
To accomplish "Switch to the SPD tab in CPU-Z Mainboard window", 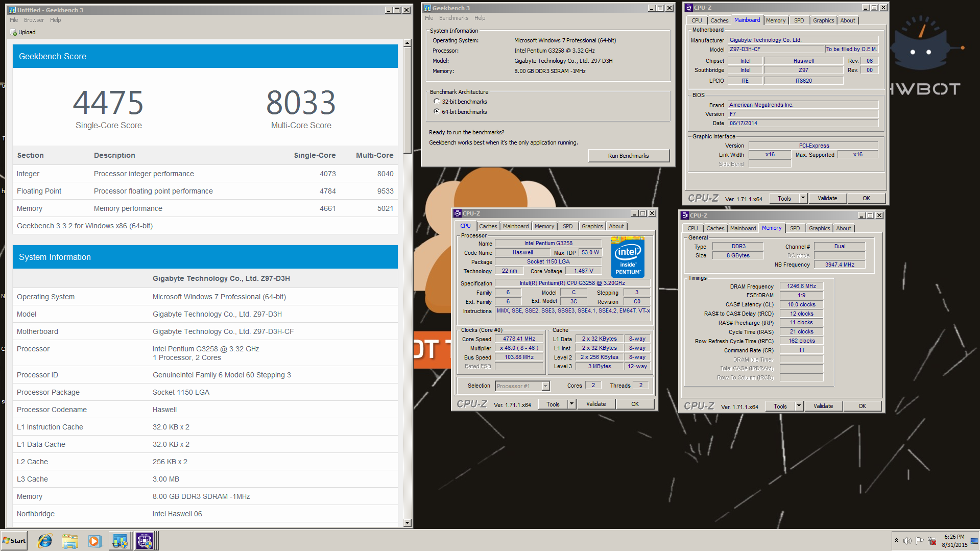I will 799,20.
